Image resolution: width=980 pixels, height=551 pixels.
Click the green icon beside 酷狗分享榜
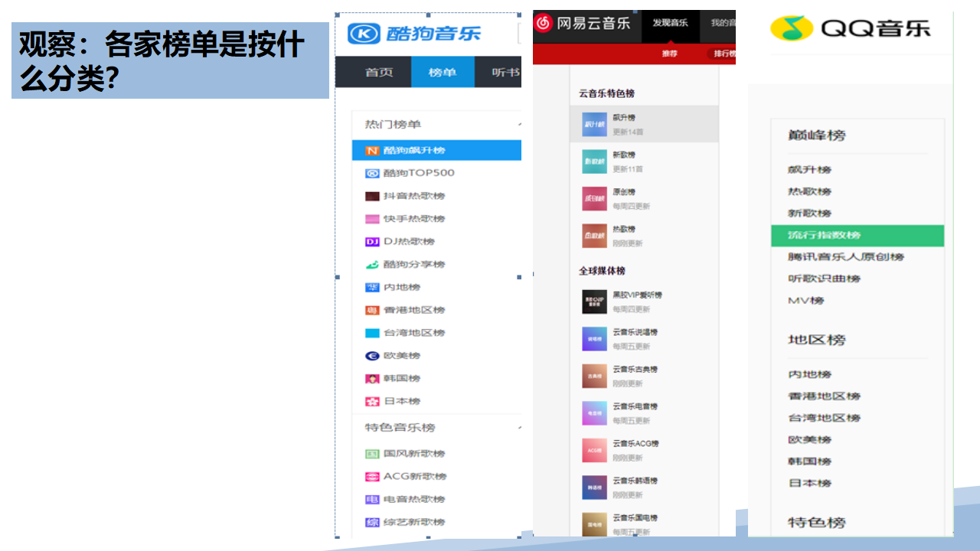pyautogui.click(x=372, y=265)
